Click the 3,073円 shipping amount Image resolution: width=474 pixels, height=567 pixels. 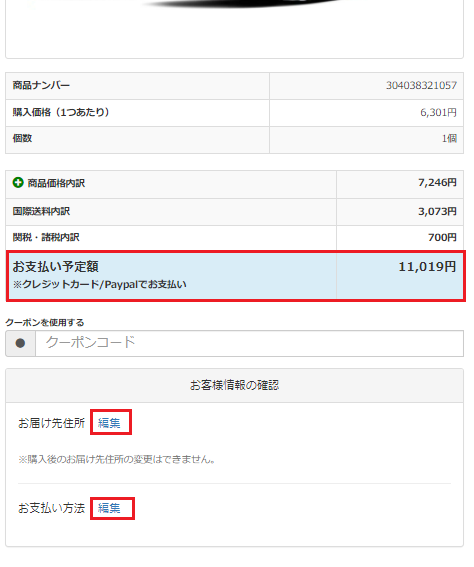click(x=437, y=211)
